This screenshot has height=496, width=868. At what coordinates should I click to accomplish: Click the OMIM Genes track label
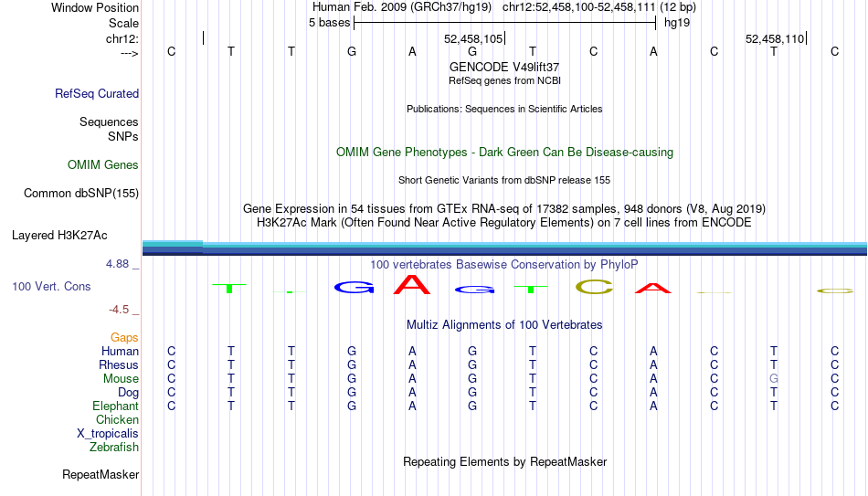[x=103, y=165]
